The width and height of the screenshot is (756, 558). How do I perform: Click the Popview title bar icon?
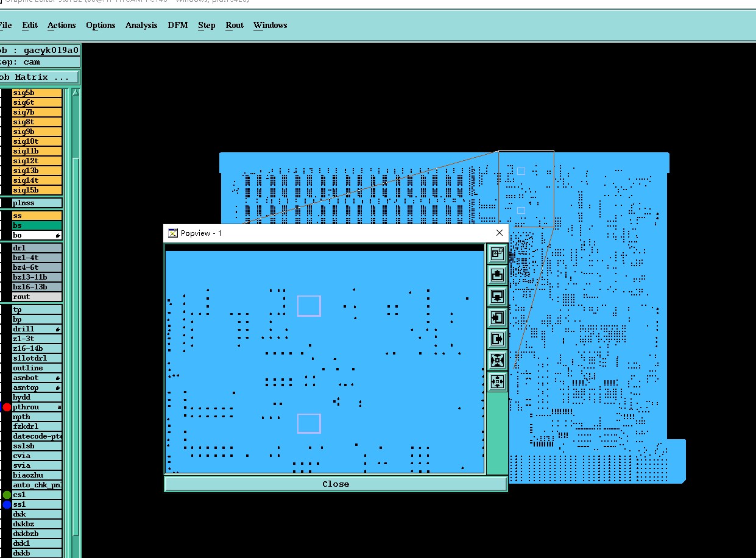173,233
